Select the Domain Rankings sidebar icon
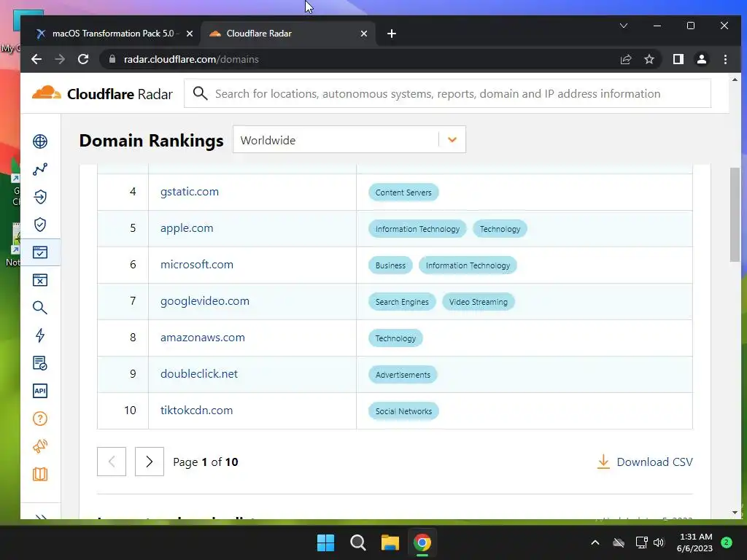Screen dimensions: 747x560 click(x=40, y=252)
